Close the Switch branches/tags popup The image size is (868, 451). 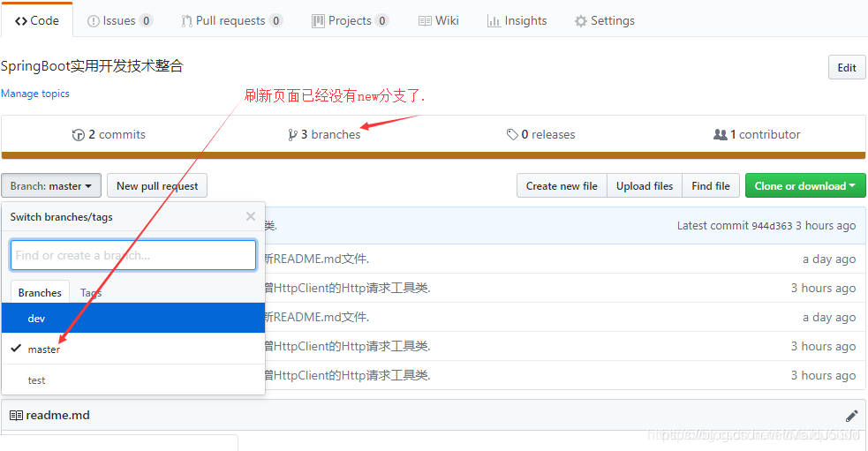251,216
